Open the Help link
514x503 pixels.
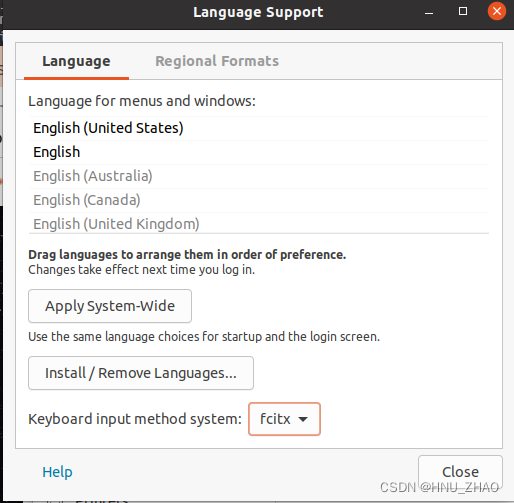click(57, 472)
